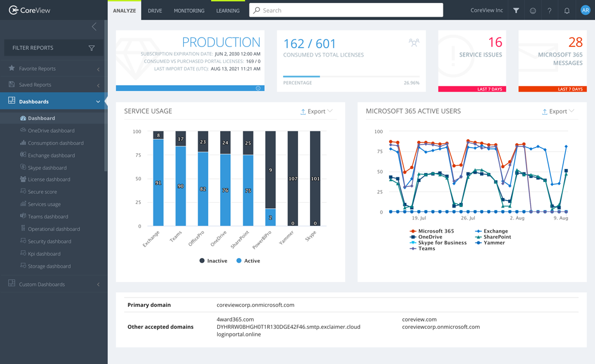This screenshot has height=364, width=595.
Task: Open the filter funnel in the top bar
Action: 516,10
